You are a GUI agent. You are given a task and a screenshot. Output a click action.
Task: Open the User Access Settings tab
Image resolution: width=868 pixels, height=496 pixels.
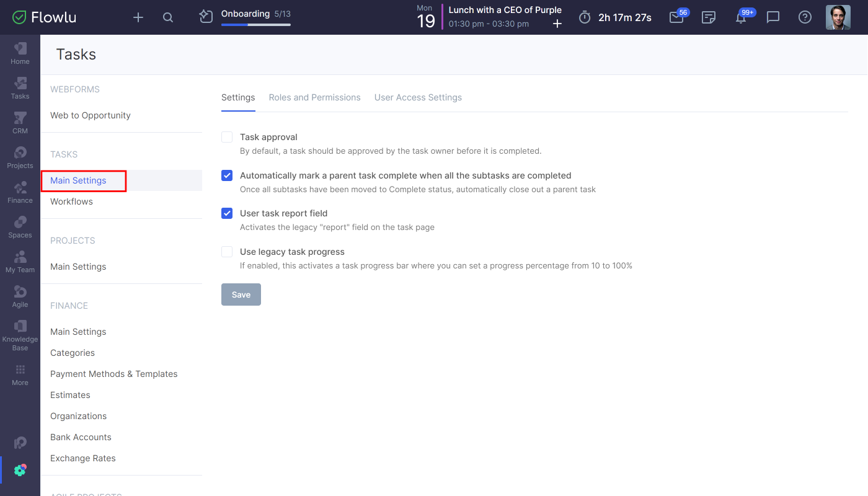(x=418, y=97)
